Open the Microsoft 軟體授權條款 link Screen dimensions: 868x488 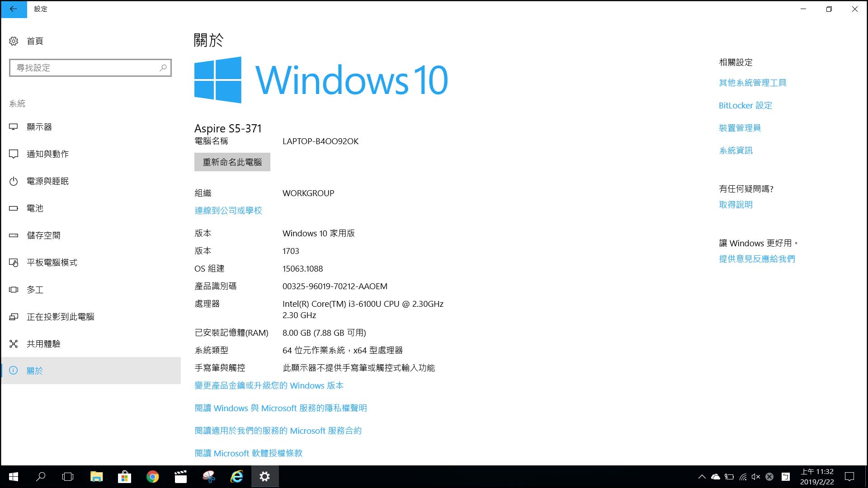point(249,453)
